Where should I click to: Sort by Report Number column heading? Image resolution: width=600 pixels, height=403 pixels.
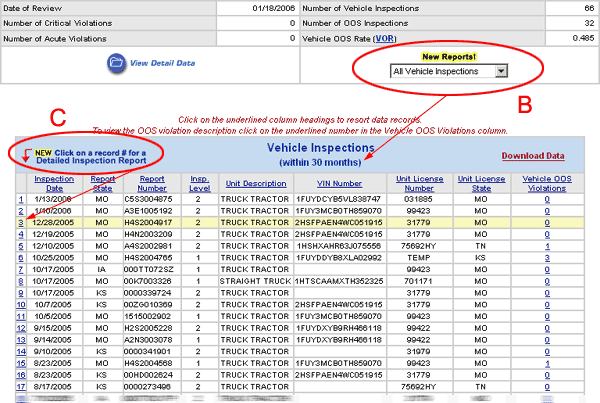[x=152, y=183]
